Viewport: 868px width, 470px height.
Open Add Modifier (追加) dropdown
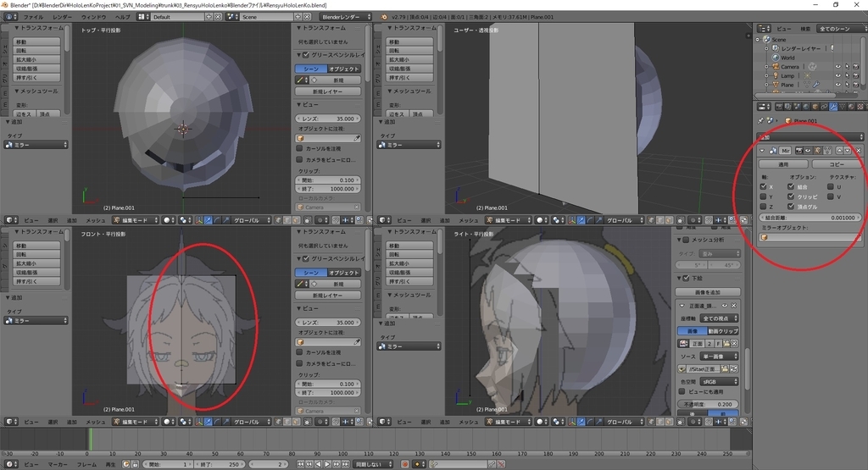[x=810, y=136]
